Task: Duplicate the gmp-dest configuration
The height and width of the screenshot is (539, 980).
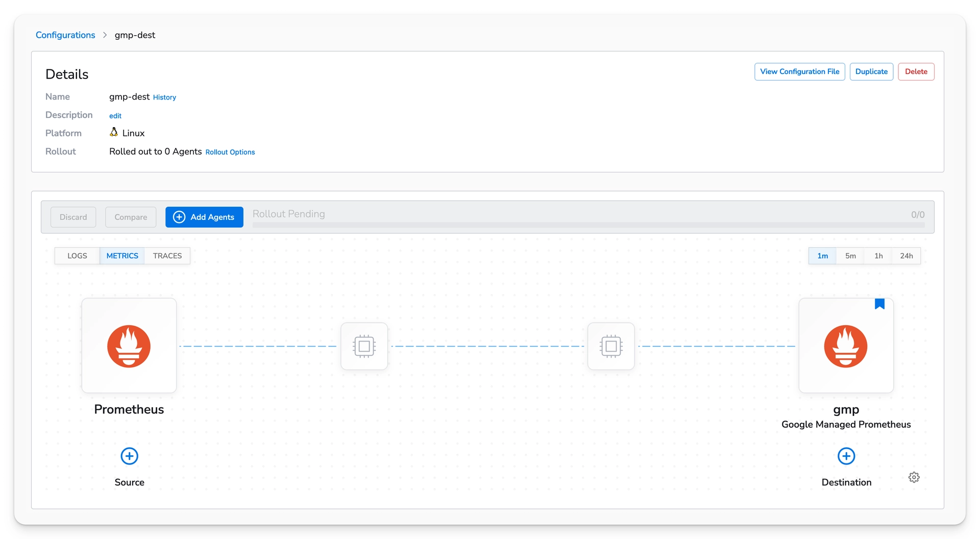Action: (x=871, y=71)
